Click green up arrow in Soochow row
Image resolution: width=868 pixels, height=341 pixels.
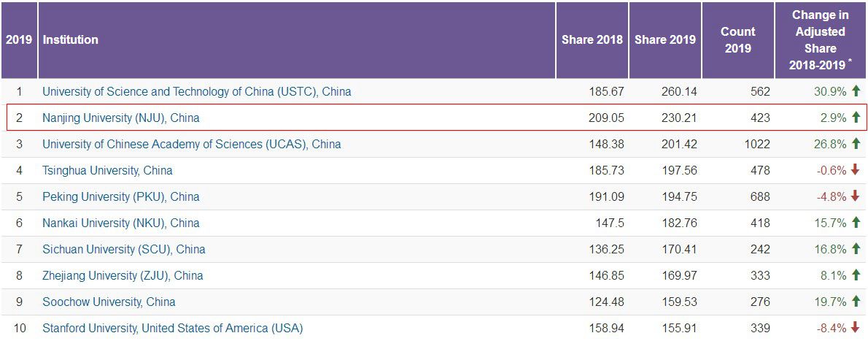pyautogui.click(x=856, y=302)
